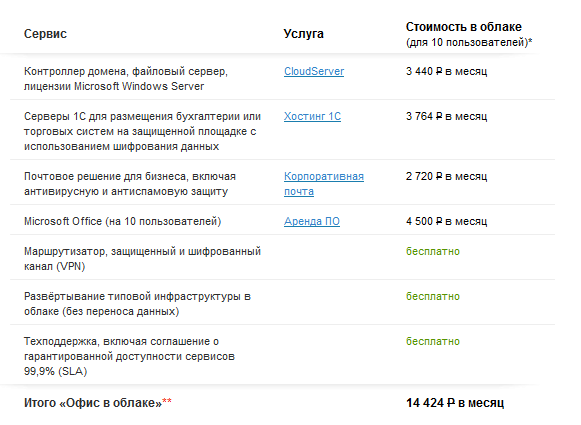The width and height of the screenshot is (581, 425).
Task: Select the 2 720 ₽ в месяц price
Action: click(x=446, y=176)
